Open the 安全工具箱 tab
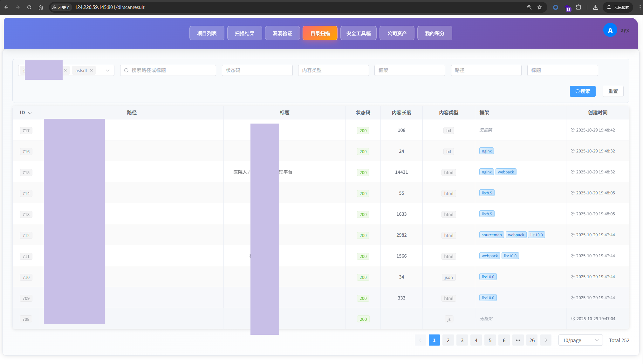Viewport: 643px width, 364px height. pyautogui.click(x=359, y=33)
